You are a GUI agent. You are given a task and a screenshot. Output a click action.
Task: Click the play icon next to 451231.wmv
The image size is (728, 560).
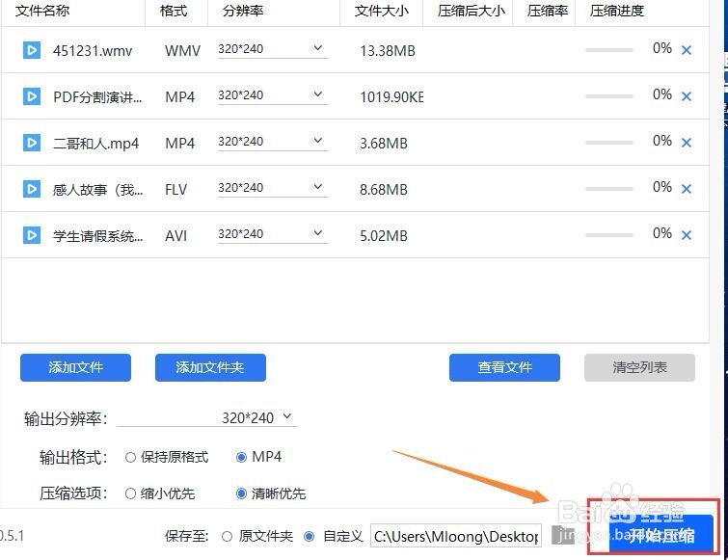coord(32,50)
